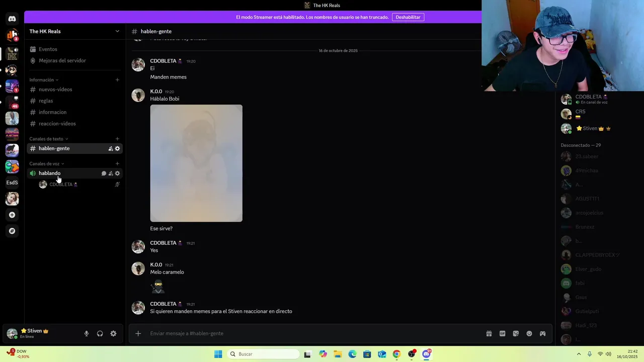Show hidden system tray icons
This screenshot has width=644, height=362.
point(579,354)
